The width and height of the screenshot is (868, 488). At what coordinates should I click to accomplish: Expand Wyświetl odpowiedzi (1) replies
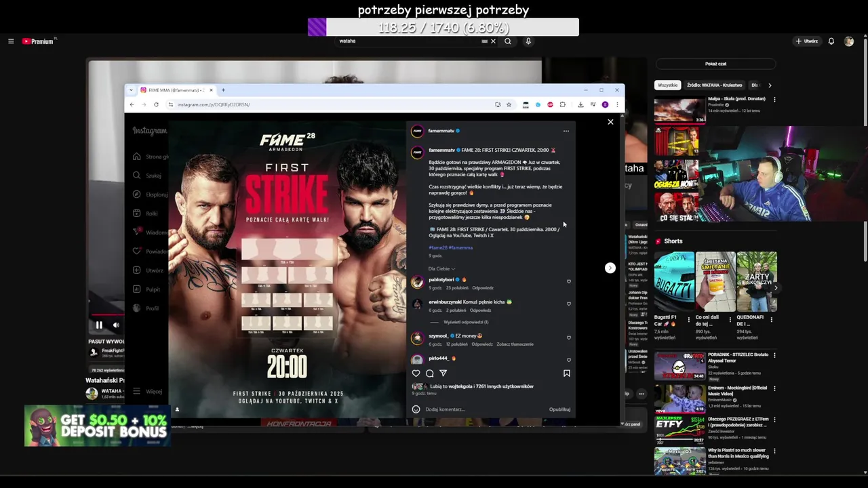[465, 323]
